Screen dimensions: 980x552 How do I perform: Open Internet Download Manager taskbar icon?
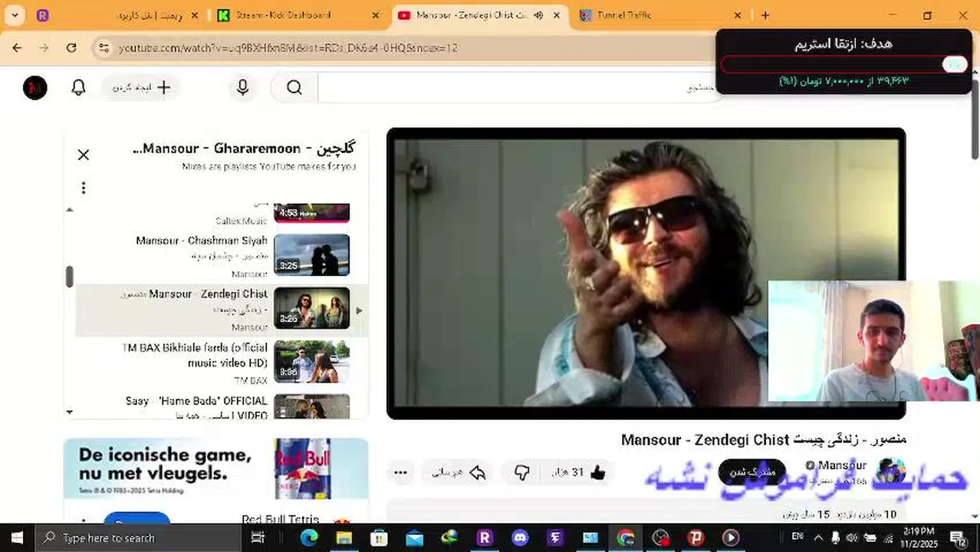(449, 537)
